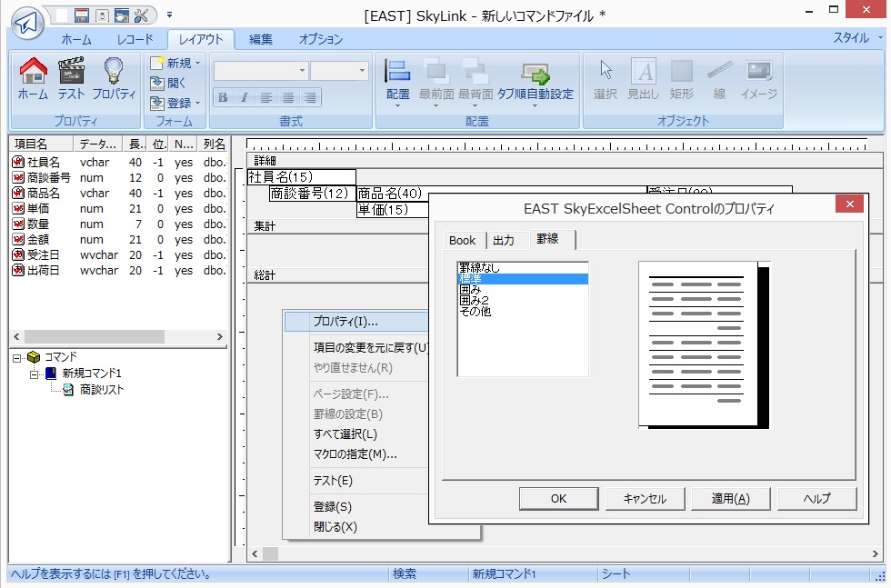891x588 pixels.
Task: Click the SkyLink application logo button
Action: (x=26, y=23)
